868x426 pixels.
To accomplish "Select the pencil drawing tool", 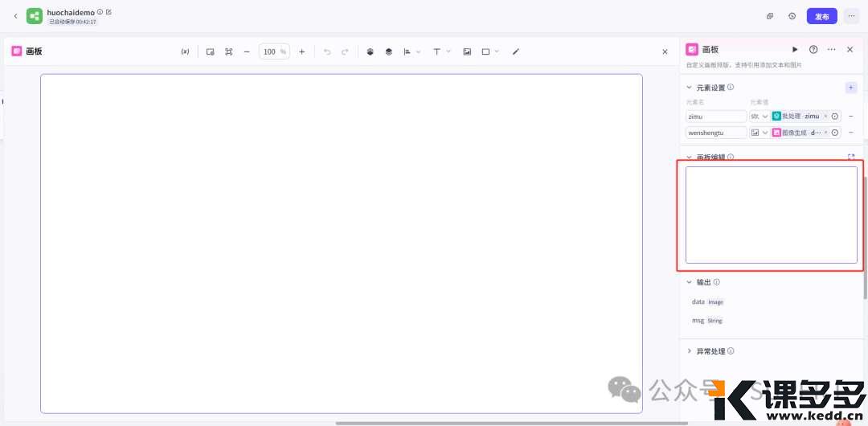I will pos(516,51).
